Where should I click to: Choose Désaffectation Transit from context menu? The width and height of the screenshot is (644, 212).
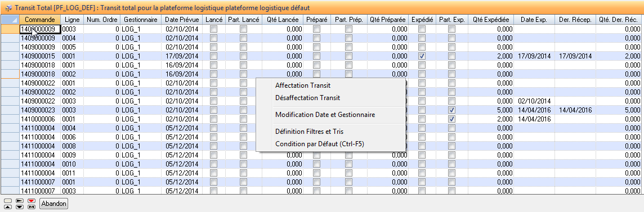coord(307,98)
